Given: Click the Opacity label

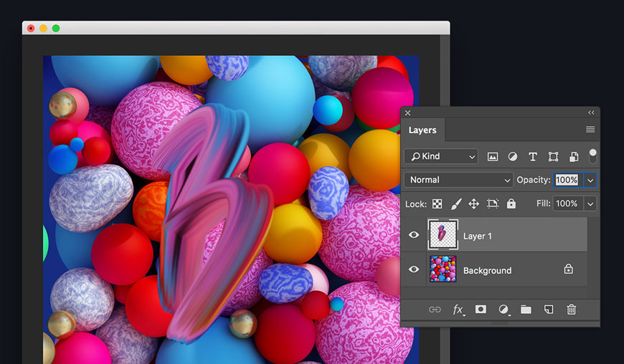Looking at the screenshot, I should [x=533, y=180].
